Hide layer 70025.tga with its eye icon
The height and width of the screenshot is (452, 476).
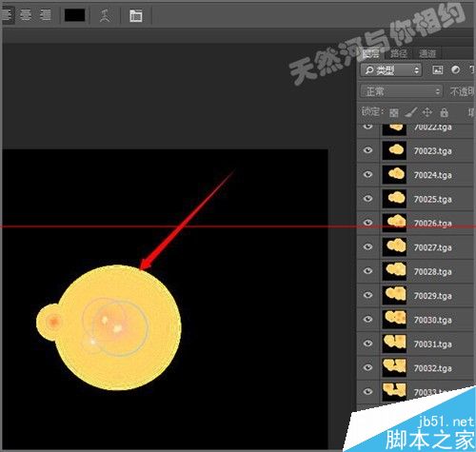click(x=367, y=199)
